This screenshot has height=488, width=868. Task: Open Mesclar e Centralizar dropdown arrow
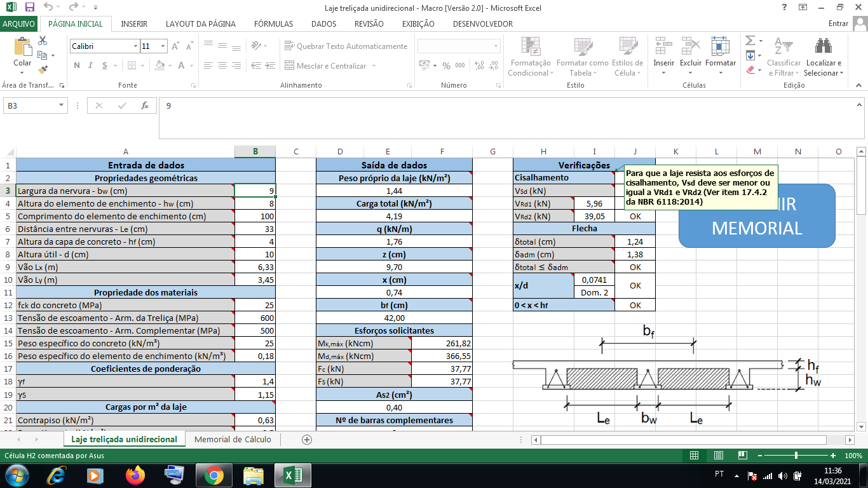[374, 66]
